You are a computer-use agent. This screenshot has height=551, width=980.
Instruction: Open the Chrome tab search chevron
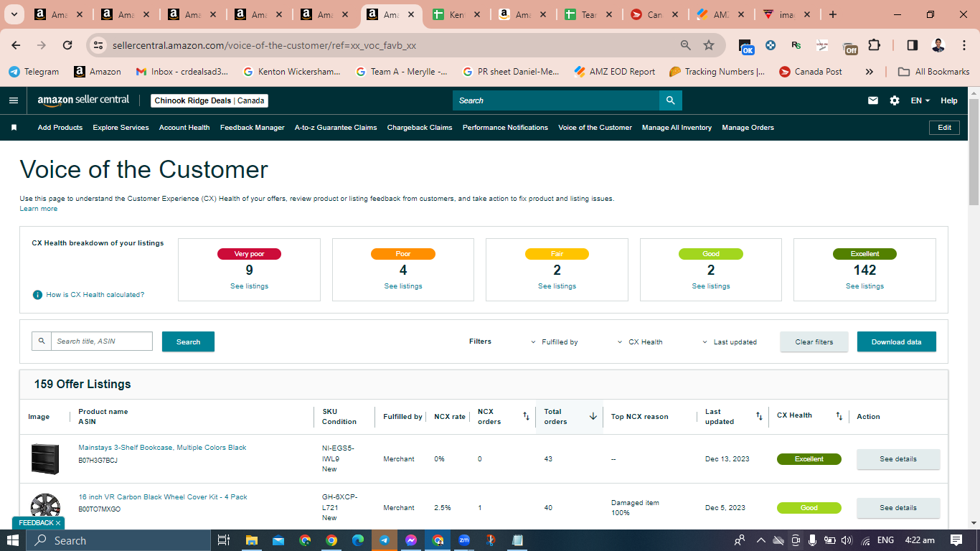pos(14,14)
